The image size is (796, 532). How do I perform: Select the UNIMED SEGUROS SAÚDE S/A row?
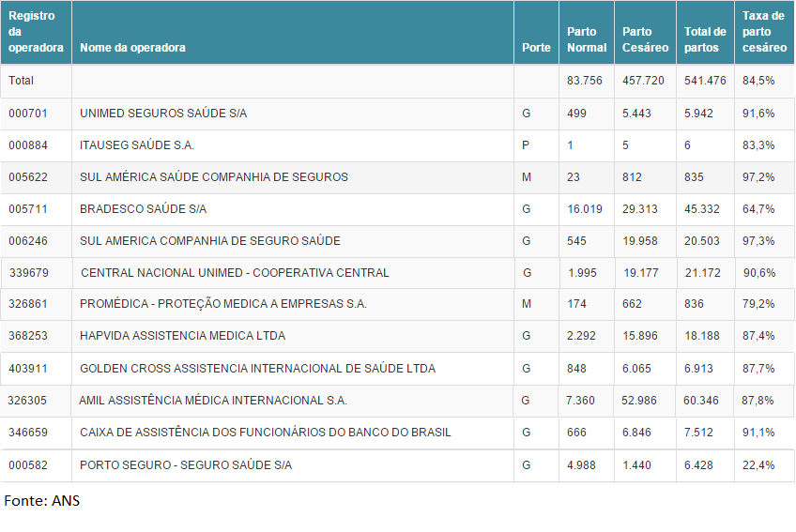163,114
